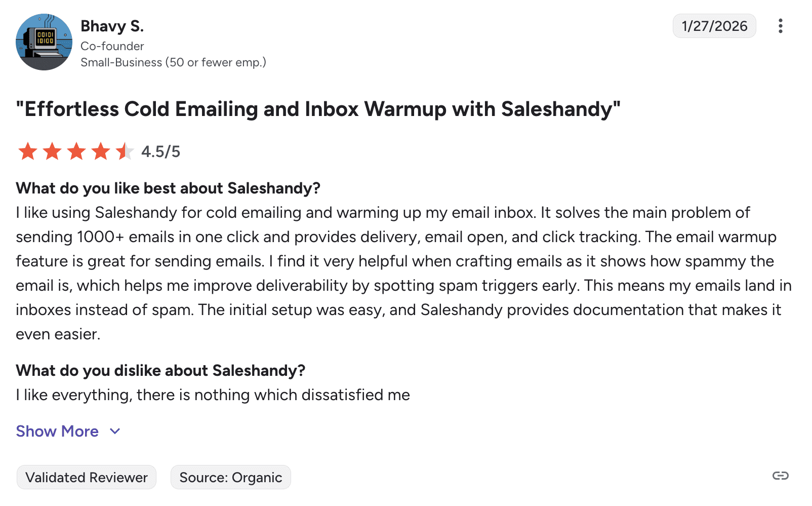This screenshot has height=506, width=812.
Task: Click the first rating star
Action: (x=28, y=151)
